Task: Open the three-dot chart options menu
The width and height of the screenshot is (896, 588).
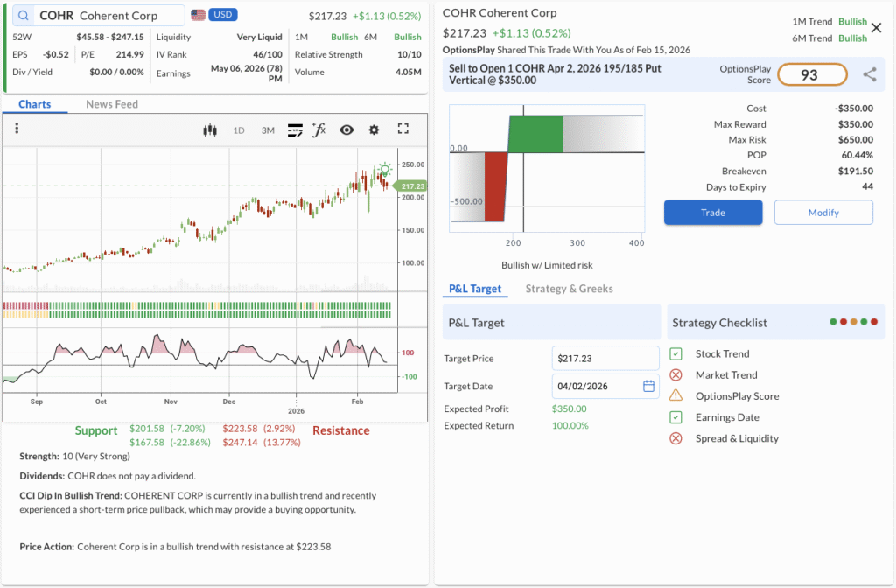Action: click(x=17, y=129)
